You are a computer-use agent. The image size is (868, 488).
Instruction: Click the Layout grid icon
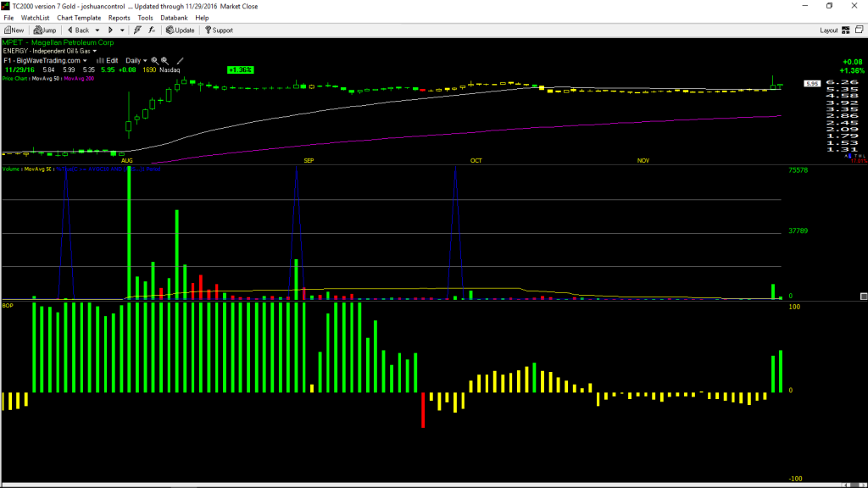tap(846, 30)
